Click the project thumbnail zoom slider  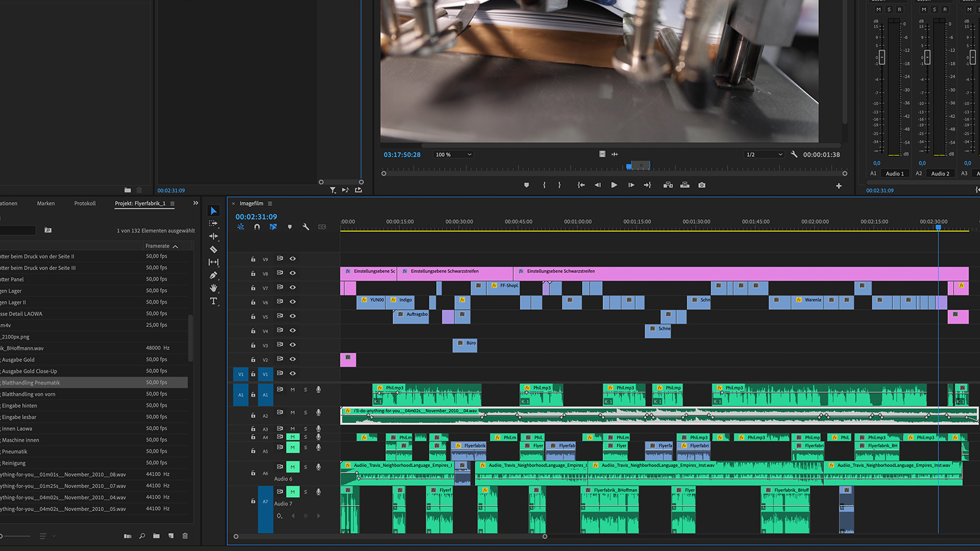click(15, 536)
